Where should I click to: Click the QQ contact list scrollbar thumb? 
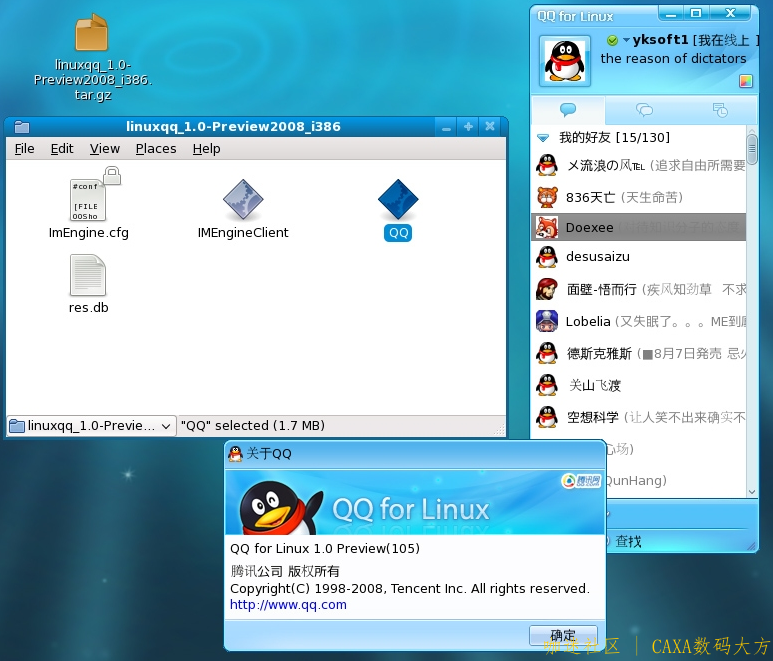tap(752, 149)
